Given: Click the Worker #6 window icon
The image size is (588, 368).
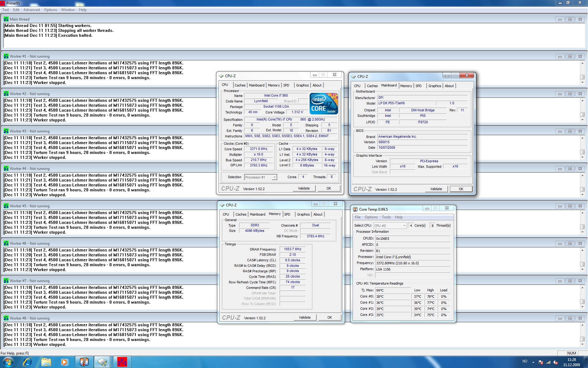Looking at the screenshot, I should click(6, 243).
